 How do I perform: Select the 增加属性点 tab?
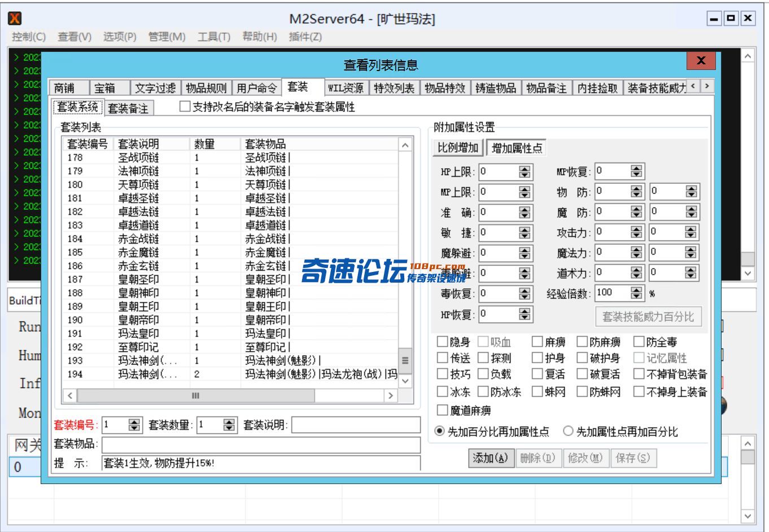[517, 148]
